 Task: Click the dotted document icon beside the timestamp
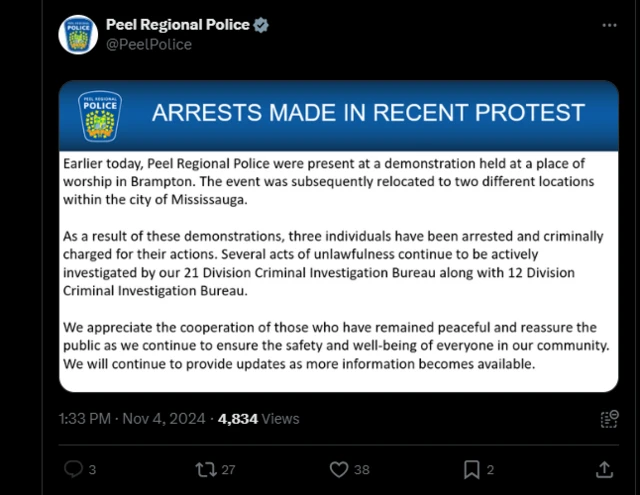pyautogui.click(x=607, y=419)
